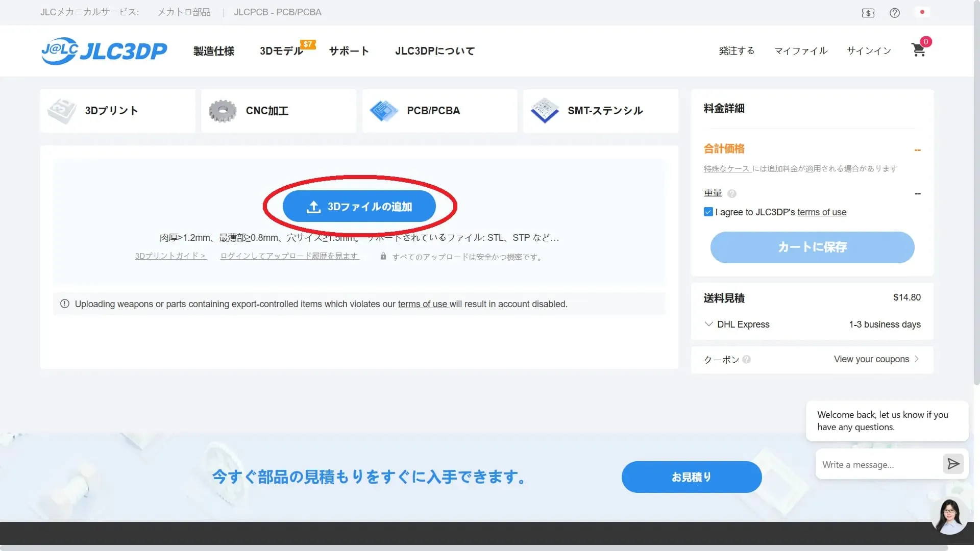Select the SMT-ステンシル service icon
This screenshot has width=980, height=551.
tap(544, 111)
